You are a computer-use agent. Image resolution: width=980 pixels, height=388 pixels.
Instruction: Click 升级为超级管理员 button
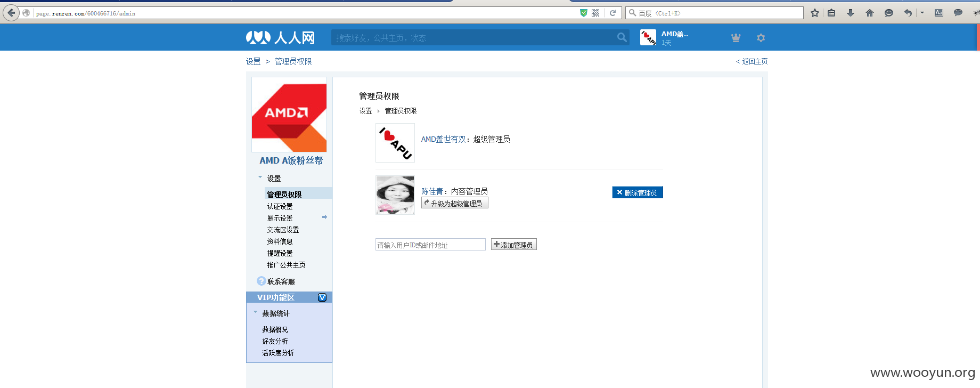[x=455, y=203]
